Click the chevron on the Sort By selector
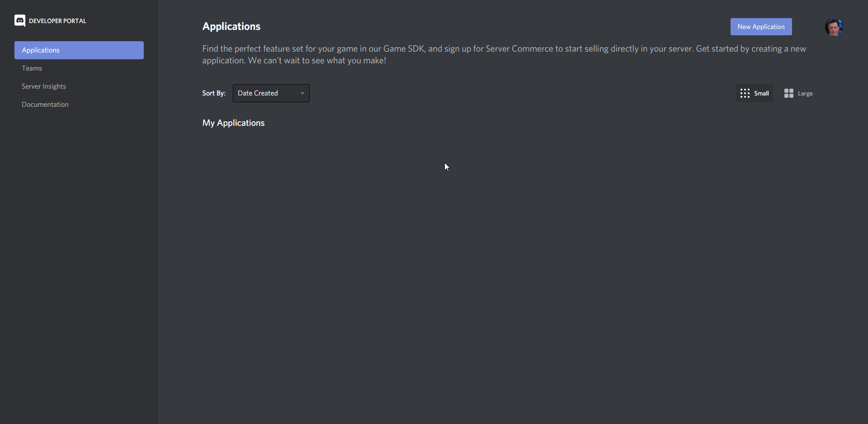This screenshot has height=424, width=868. [302, 93]
